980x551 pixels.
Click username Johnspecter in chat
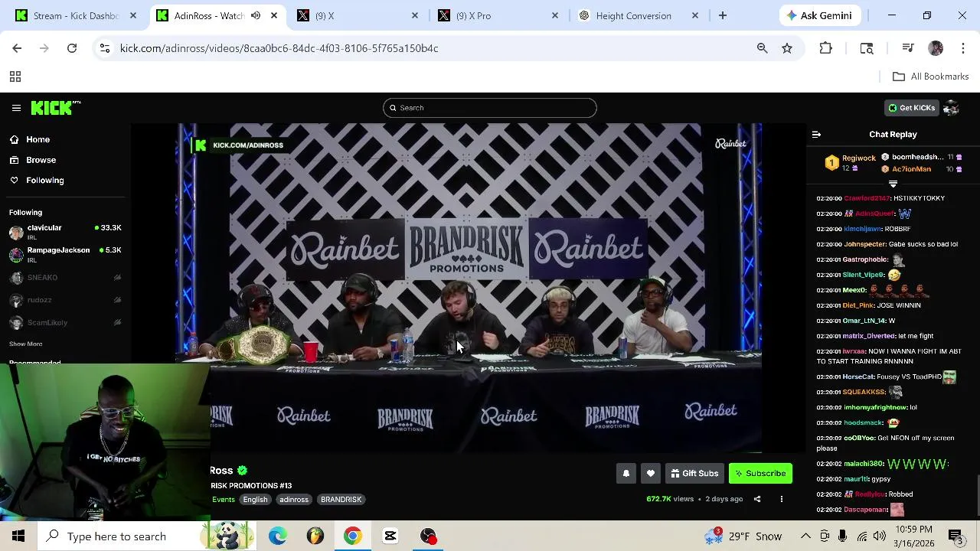coord(864,244)
